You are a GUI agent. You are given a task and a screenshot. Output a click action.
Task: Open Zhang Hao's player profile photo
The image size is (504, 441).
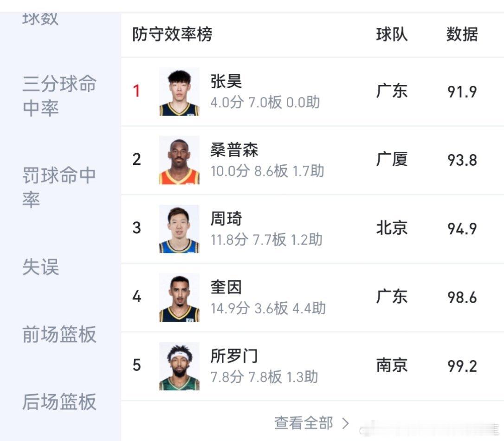coord(180,91)
